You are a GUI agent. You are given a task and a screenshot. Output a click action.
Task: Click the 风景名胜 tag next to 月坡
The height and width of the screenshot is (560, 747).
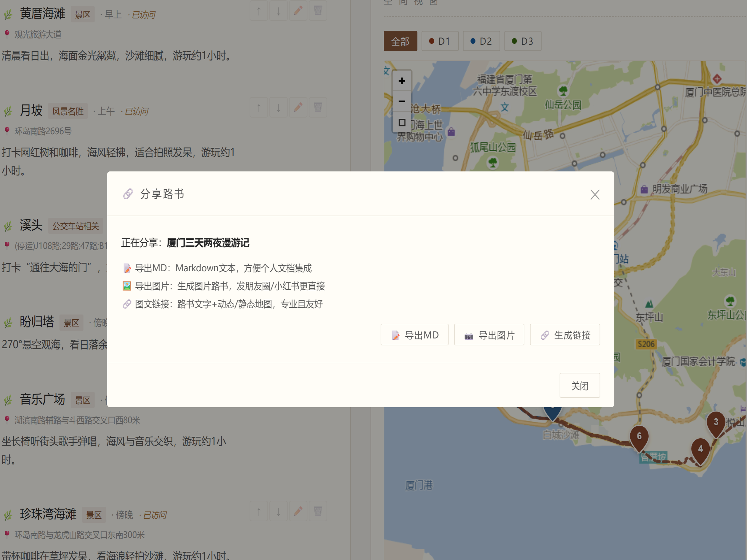pyautogui.click(x=67, y=111)
